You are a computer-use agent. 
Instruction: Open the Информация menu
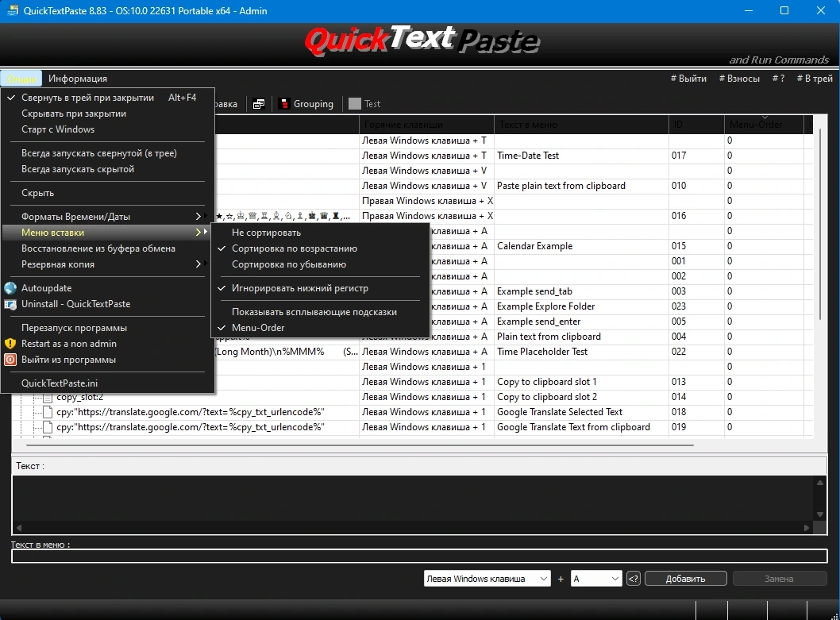click(78, 79)
